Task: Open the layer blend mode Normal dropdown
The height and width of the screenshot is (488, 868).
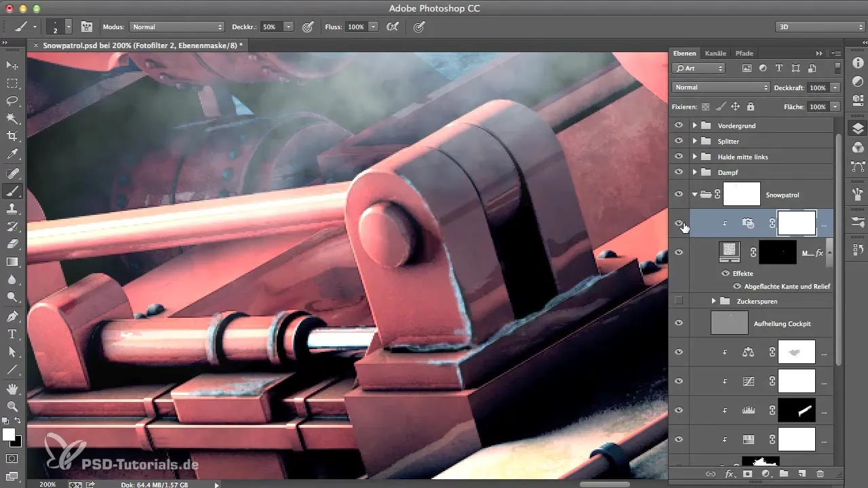Action: click(721, 87)
